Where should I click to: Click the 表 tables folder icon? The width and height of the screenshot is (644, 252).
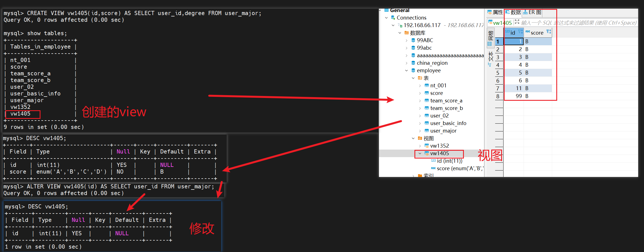point(420,78)
